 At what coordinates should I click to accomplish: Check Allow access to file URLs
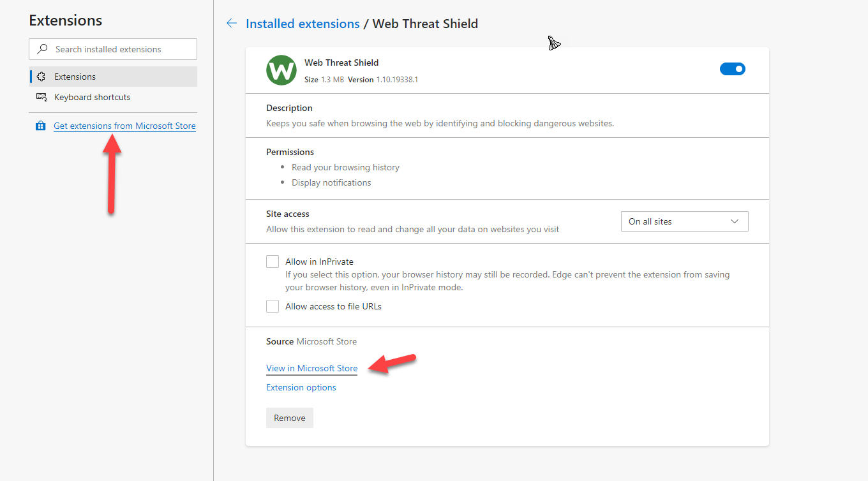click(x=273, y=306)
